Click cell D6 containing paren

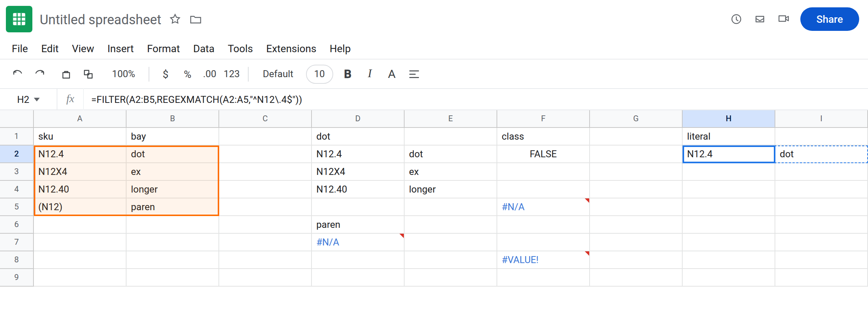(358, 225)
